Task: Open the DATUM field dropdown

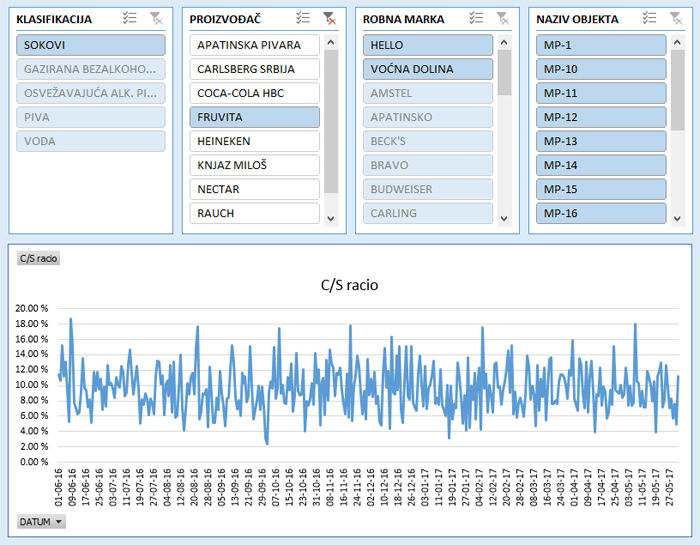Action: [41, 522]
